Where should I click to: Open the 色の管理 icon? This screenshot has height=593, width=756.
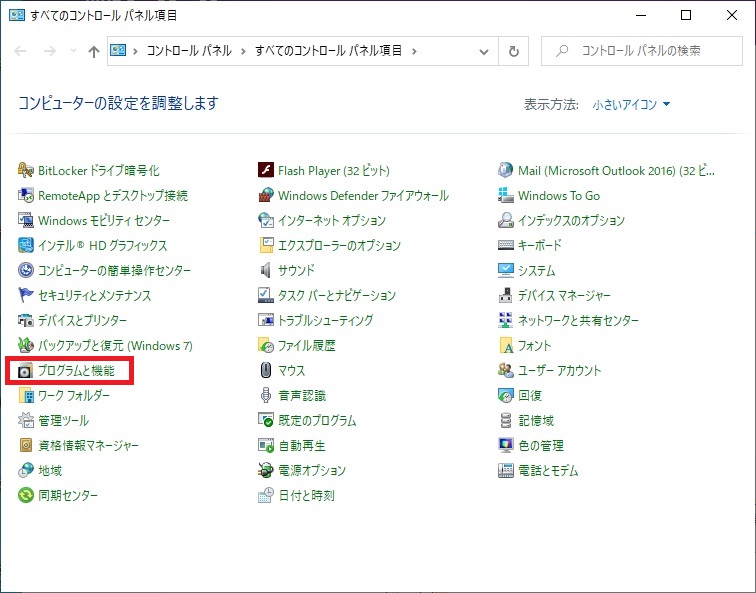click(505, 445)
